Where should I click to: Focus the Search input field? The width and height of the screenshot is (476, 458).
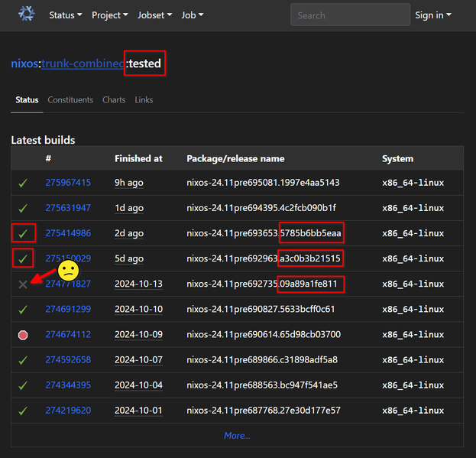(x=351, y=15)
